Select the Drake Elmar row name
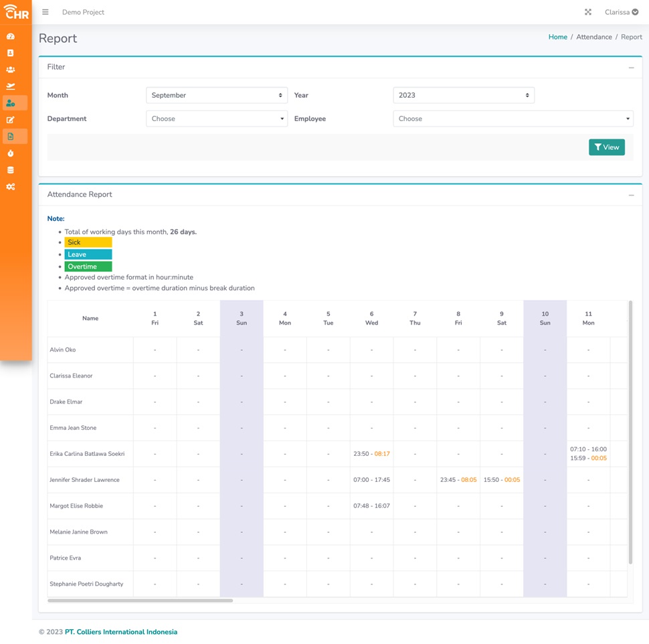The image size is (649, 644). (x=66, y=402)
